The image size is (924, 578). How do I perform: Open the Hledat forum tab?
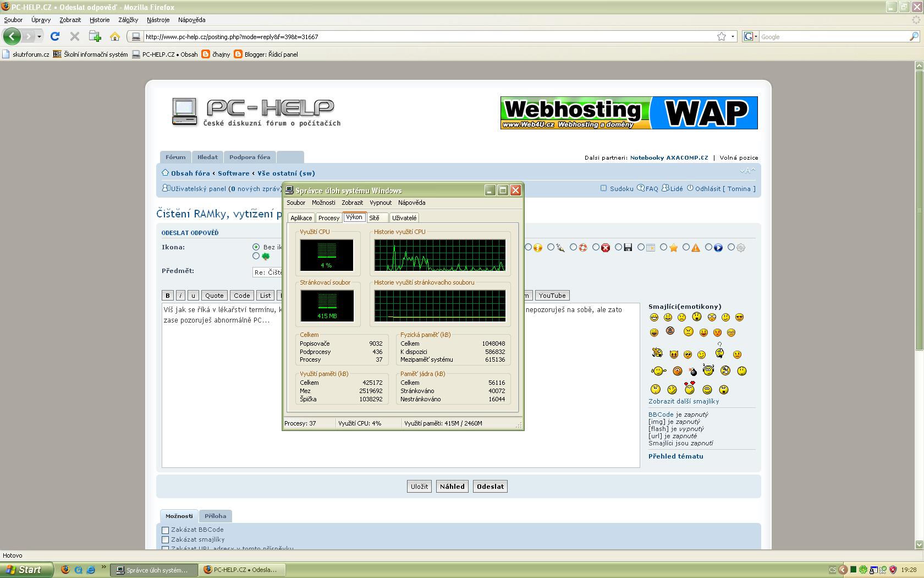(208, 157)
